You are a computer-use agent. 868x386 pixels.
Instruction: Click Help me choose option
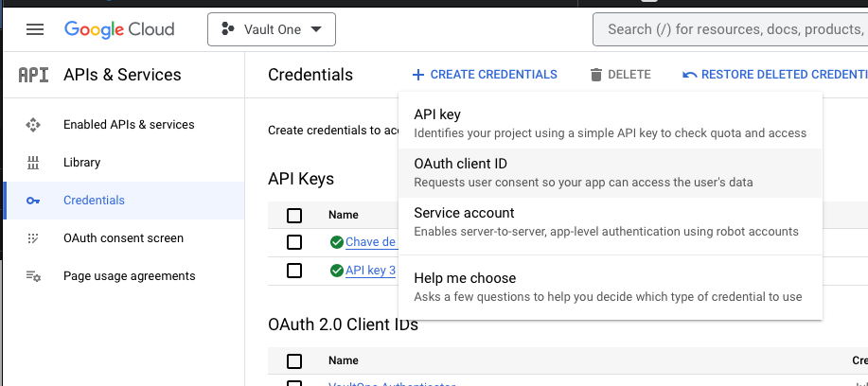[465, 278]
